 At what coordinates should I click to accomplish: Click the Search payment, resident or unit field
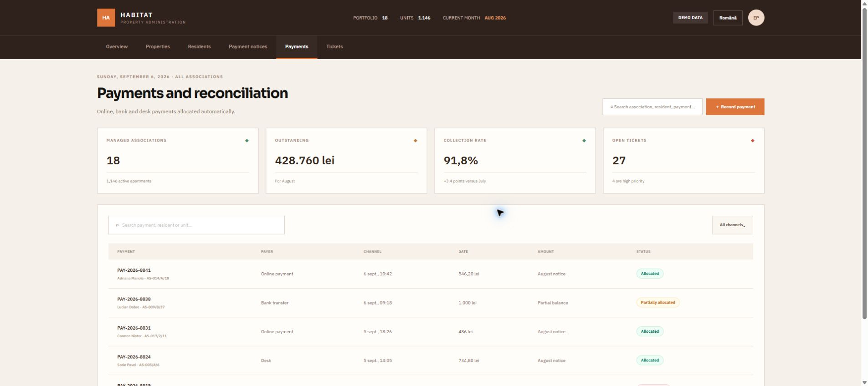coord(196,225)
